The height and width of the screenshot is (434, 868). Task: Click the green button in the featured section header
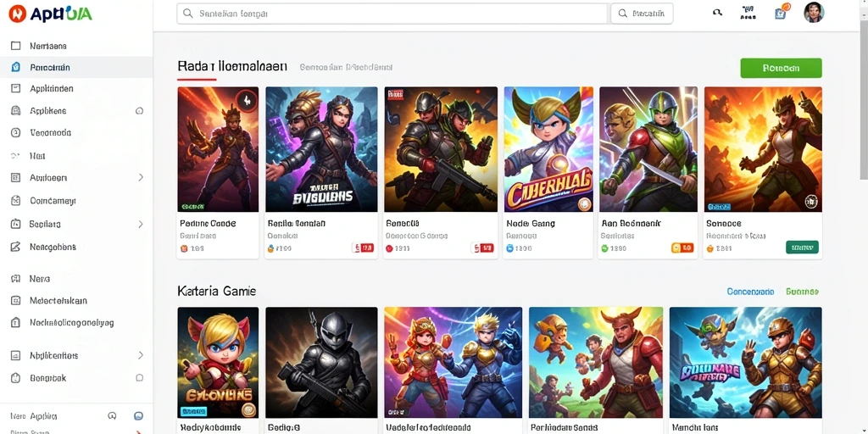pyautogui.click(x=781, y=68)
